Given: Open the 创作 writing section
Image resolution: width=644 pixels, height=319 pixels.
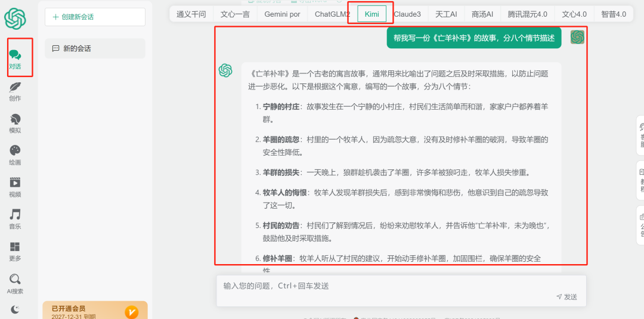Looking at the screenshot, I should [x=15, y=92].
